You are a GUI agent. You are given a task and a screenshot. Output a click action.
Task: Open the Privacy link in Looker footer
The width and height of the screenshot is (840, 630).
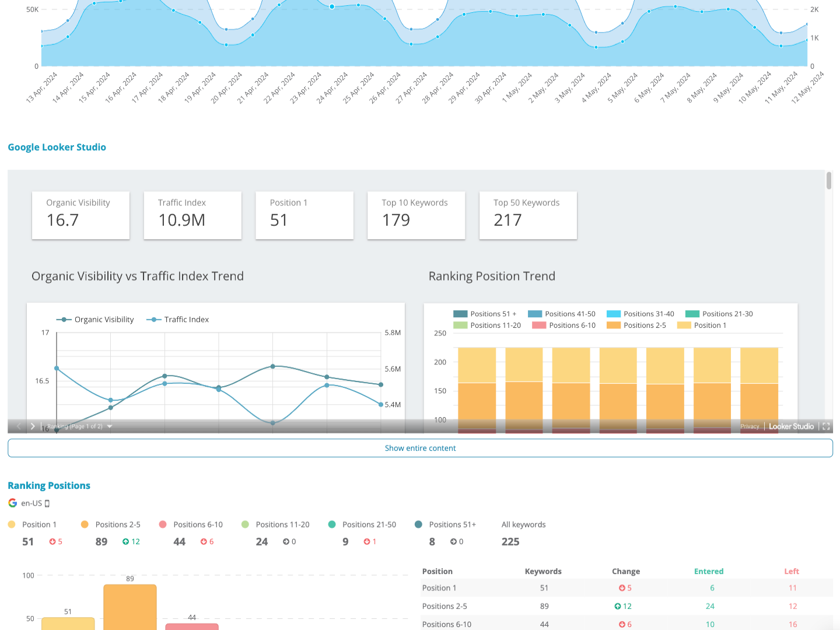click(x=750, y=426)
